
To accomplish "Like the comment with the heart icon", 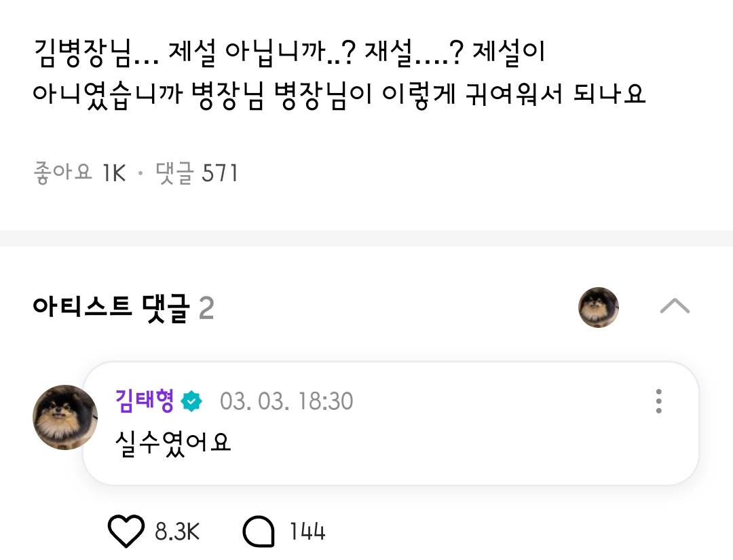I will point(126,531).
